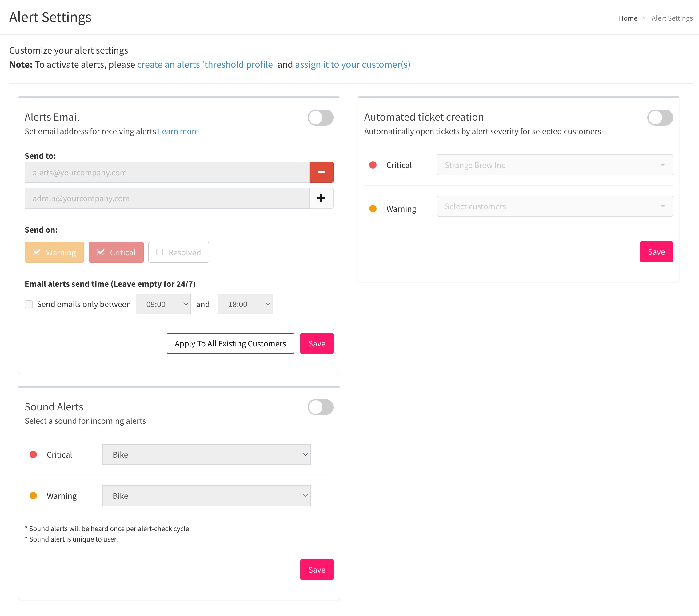
Task: Save the Sound Alerts settings
Action: pos(317,570)
